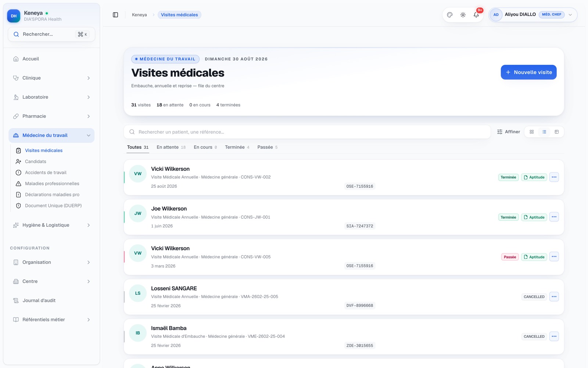This screenshot has width=588, height=368.
Task: Open Maladies professionnelles page
Action: 51,184
